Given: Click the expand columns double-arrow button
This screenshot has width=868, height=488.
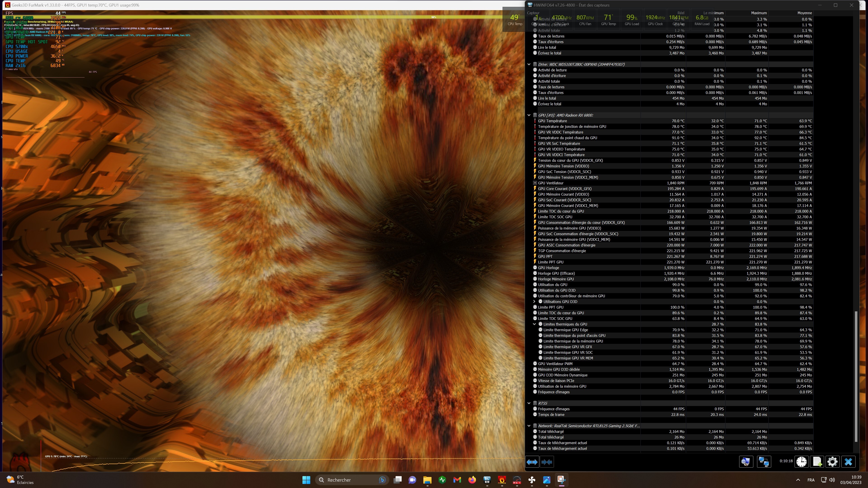Looking at the screenshot, I should pos(532,462).
